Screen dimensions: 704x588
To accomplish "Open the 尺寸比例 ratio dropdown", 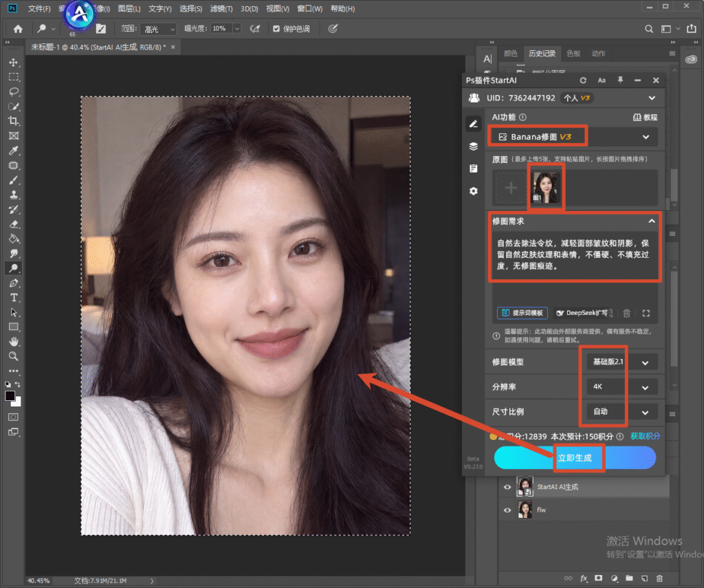I will point(622,411).
